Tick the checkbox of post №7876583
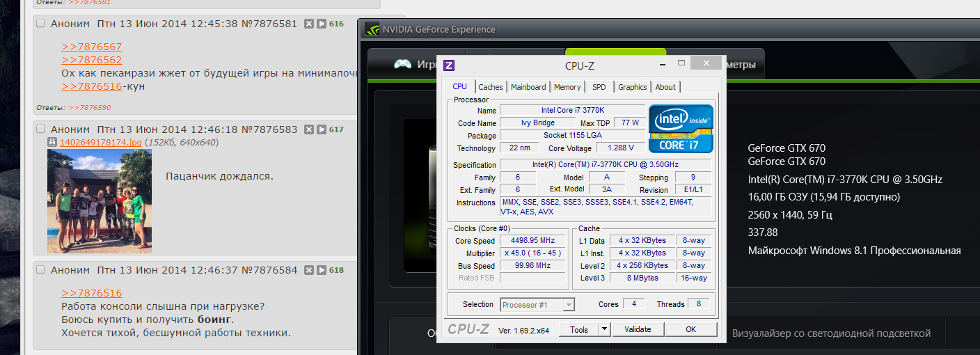This screenshot has width=980, height=355. point(40,129)
